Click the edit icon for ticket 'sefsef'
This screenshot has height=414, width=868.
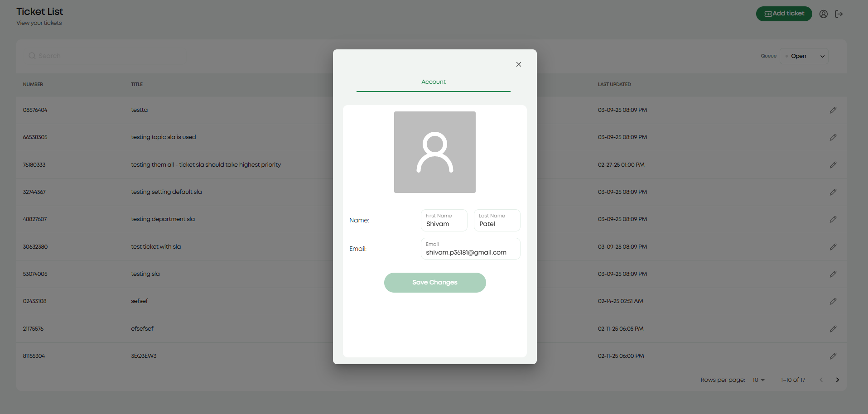833,301
